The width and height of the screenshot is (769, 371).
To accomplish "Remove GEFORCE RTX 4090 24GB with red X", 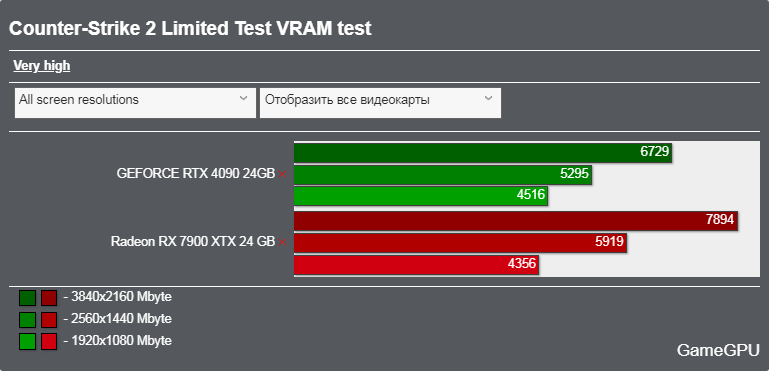I will point(282,174).
